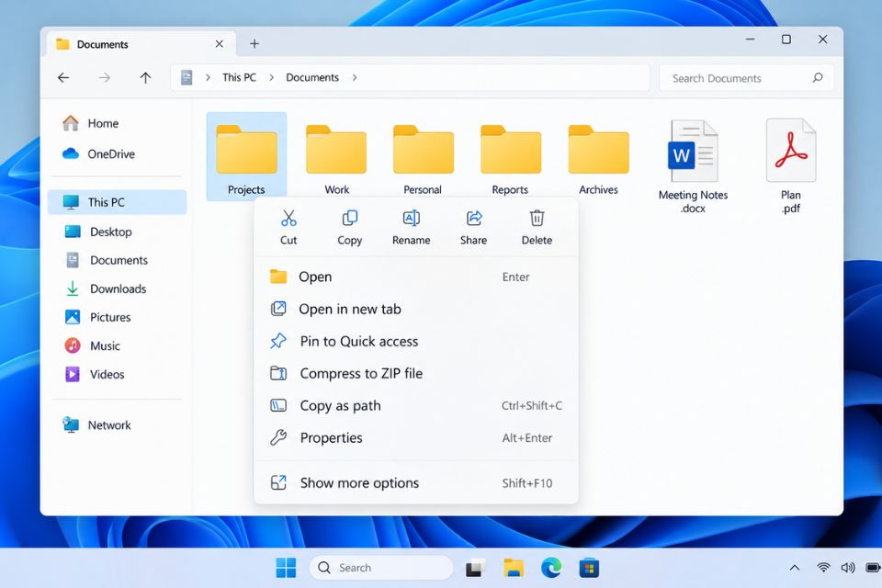The width and height of the screenshot is (882, 588).
Task: Click This PC in address bar
Action: (239, 78)
